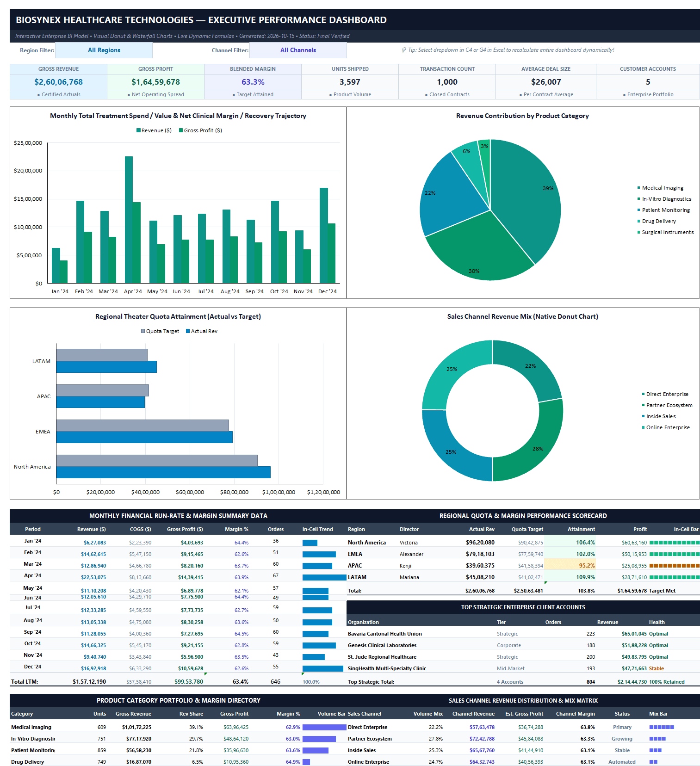Select the Blended Margin value 63.3%
This screenshot has height=766, width=700.
(253, 82)
